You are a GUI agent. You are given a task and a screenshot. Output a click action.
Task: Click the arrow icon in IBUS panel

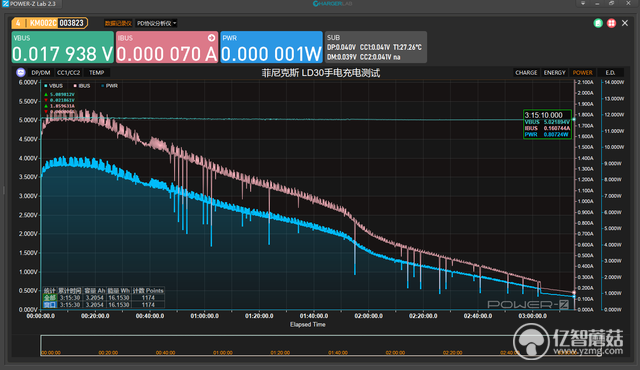point(211,38)
